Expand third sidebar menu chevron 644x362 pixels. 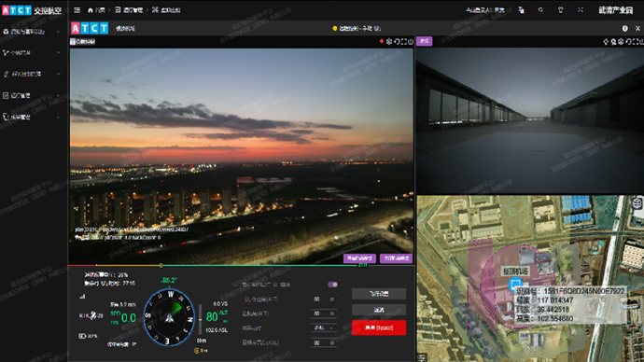tap(58, 75)
